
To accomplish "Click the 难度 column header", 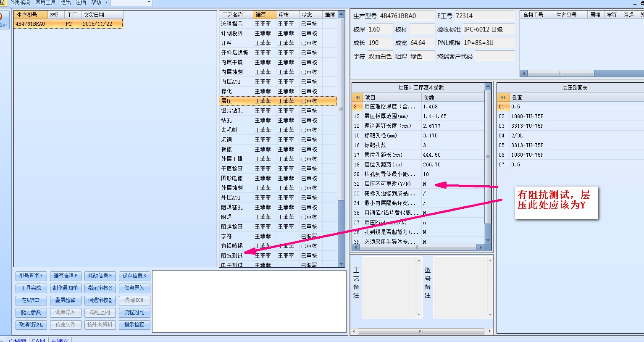I will (330, 15).
